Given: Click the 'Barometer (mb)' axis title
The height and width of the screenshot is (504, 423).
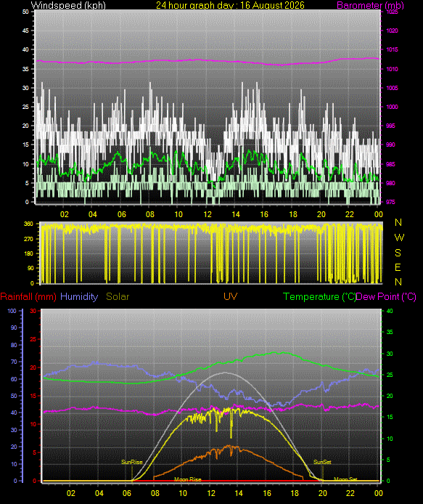Looking at the screenshot, I should tap(370, 5).
